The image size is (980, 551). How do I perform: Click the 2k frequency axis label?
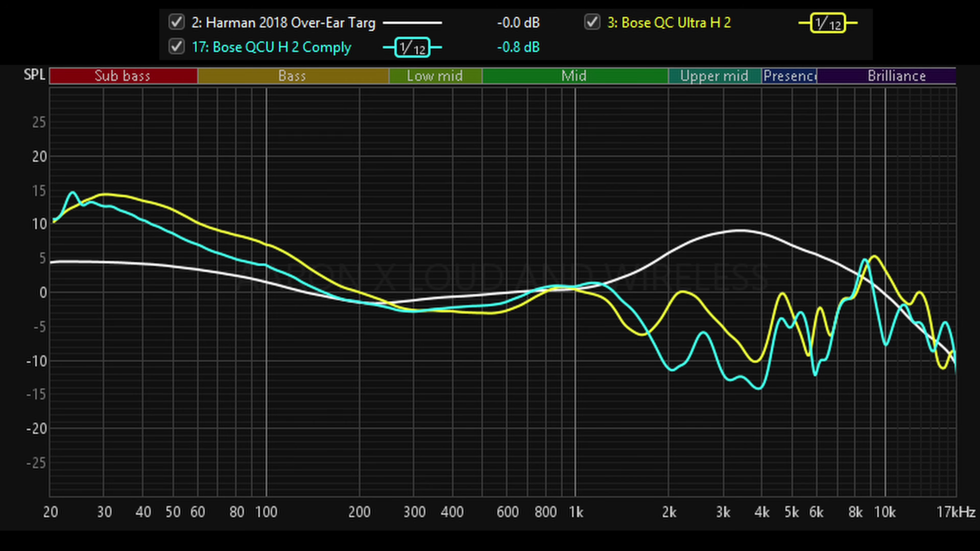[669, 512]
